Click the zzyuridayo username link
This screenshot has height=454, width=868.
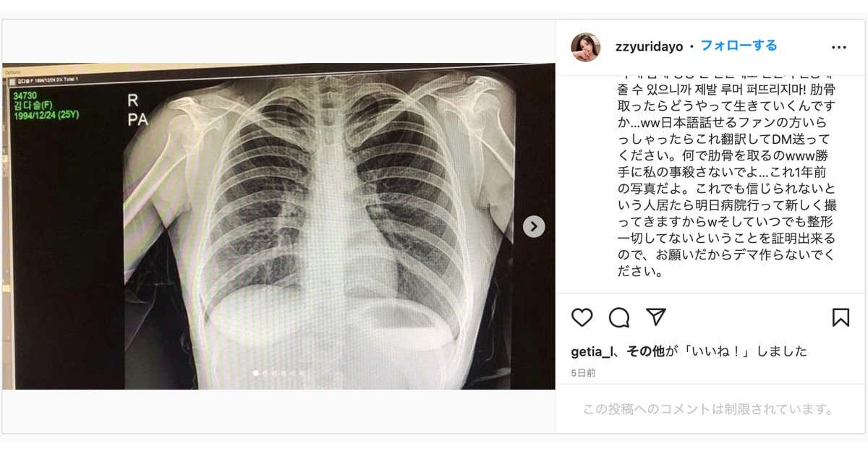tap(649, 46)
